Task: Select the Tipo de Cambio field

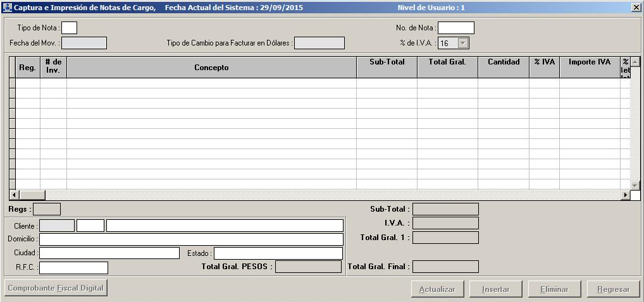Action: coord(319,43)
